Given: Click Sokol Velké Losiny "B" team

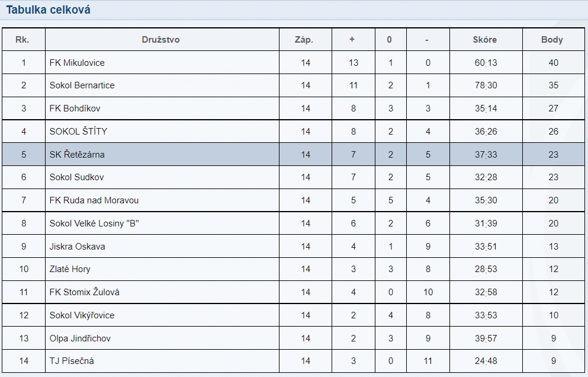Looking at the screenshot, I should pos(94,223).
